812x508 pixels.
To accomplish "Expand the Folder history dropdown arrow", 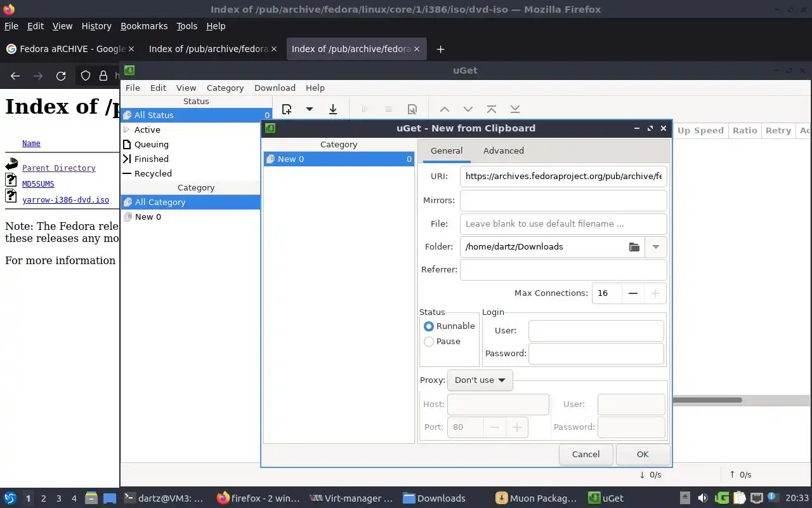I will 656,247.
